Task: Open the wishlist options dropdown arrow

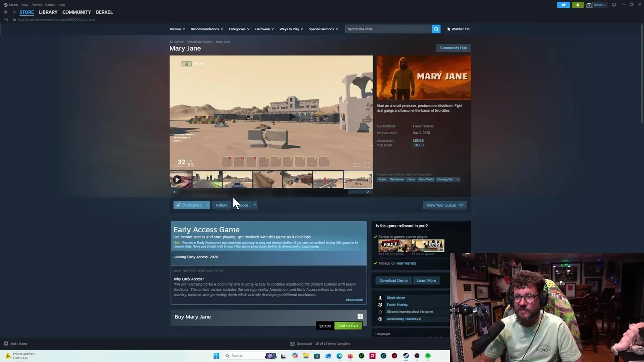Action: (207, 205)
